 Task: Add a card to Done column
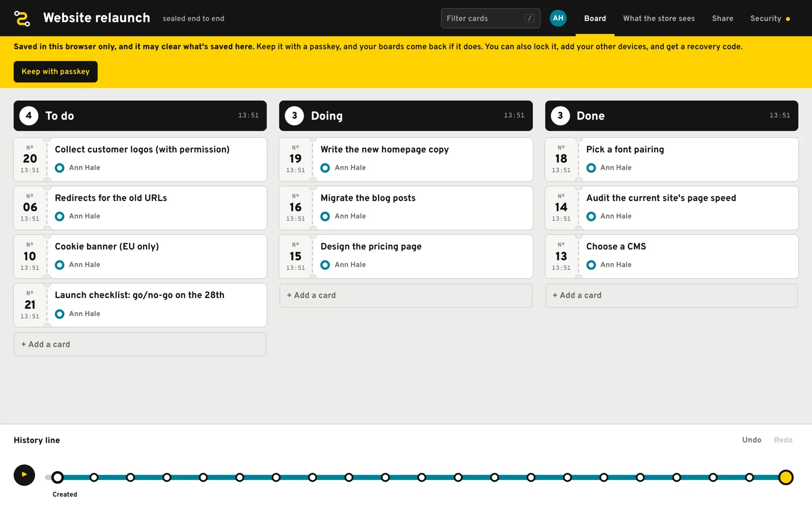pyautogui.click(x=671, y=296)
